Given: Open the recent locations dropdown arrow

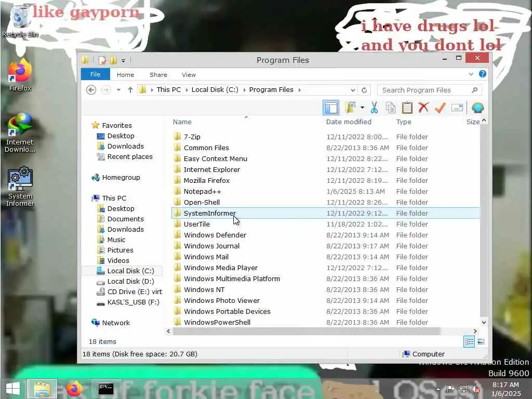Looking at the screenshot, I should [118, 90].
